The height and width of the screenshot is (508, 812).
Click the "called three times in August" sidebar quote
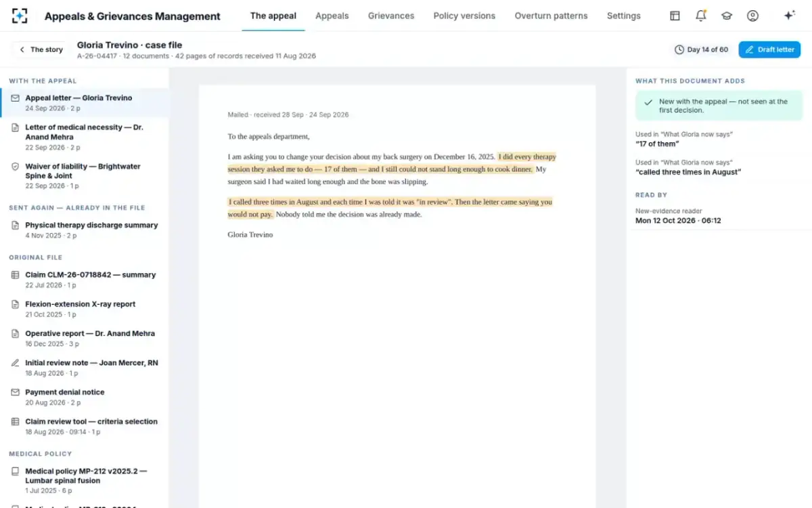[x=688, y=172]
